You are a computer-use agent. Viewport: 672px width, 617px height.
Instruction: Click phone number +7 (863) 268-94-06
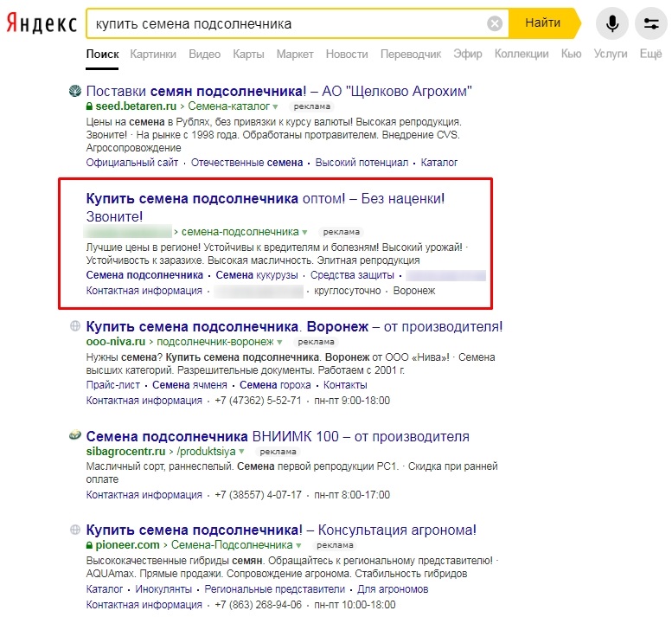tap(258, 604)
